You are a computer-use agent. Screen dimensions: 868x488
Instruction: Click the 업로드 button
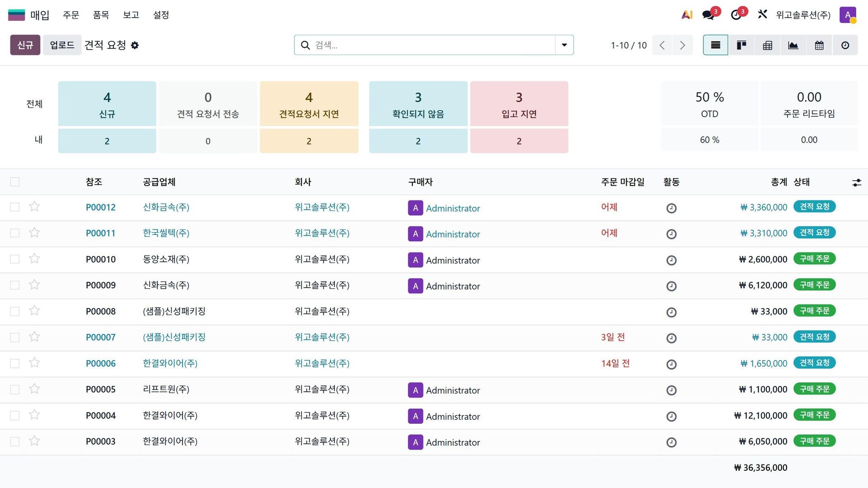point(62,45)
